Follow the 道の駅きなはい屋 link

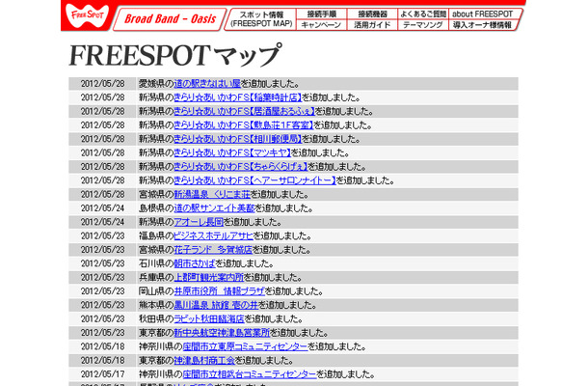[207, 83]
